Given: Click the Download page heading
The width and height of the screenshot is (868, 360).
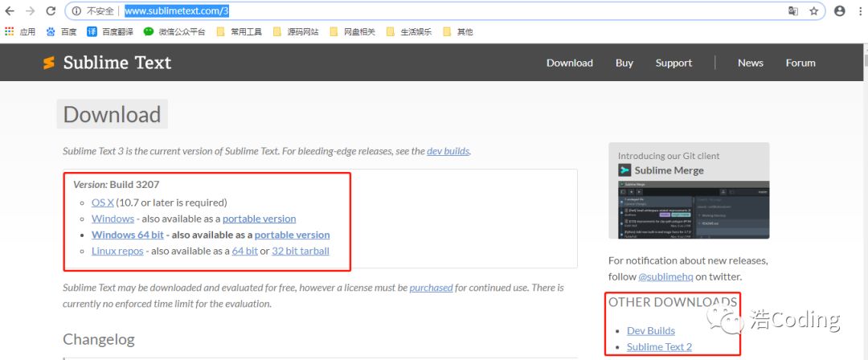Looking at the screenshot, I should tap(112, 114).
